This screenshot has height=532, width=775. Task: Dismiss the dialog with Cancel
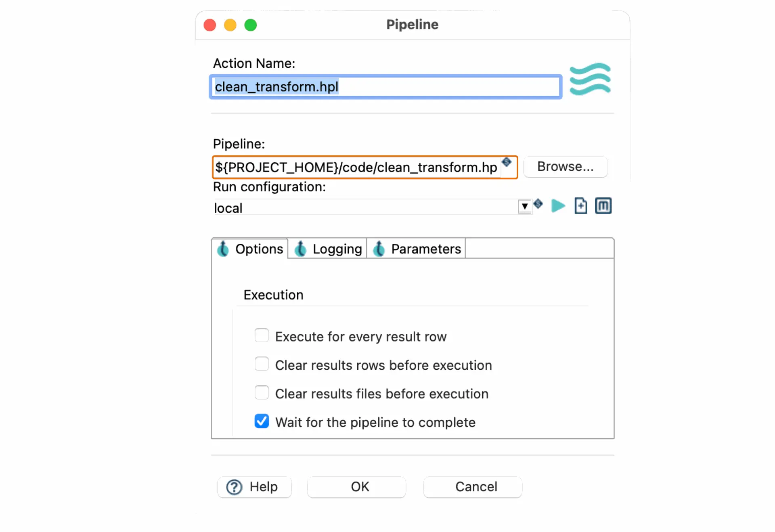tap(473, 487)
